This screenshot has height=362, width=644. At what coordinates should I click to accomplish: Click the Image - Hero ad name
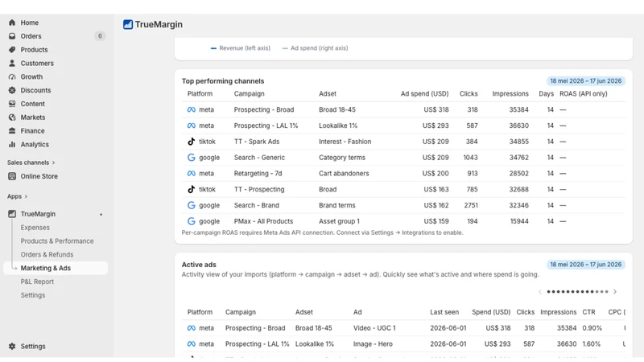373,344
